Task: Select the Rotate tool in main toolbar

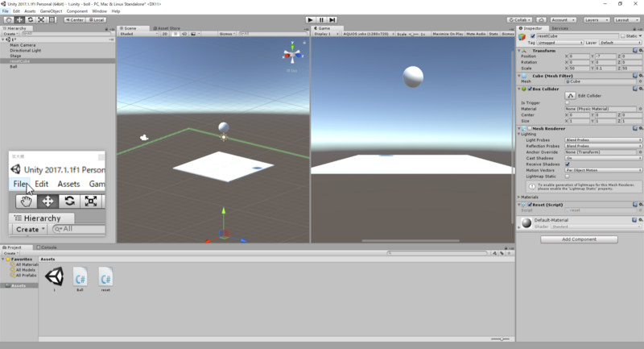Action: pyautogui.click(x=31, y=19)
